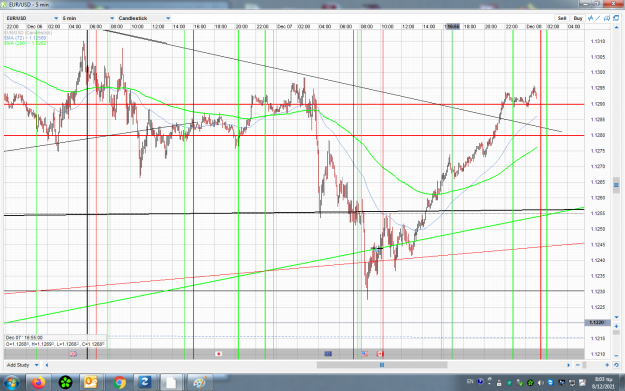625x391 pixels.
Task: Click the Buy button
Action: click(x=578, y=18)
